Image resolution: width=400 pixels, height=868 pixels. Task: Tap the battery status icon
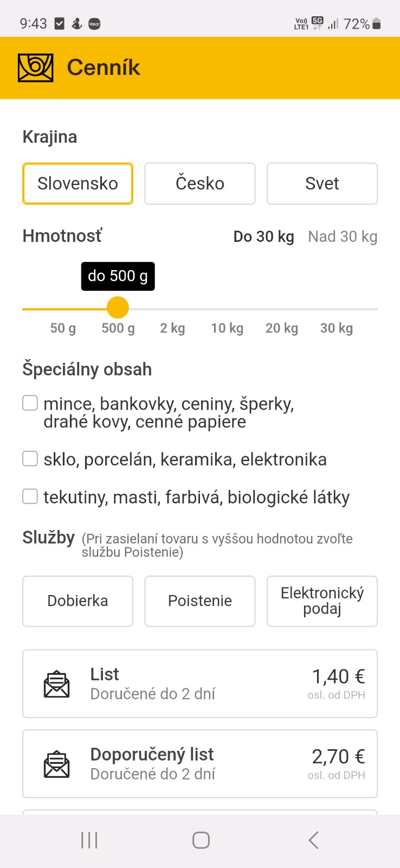(x=377, y=23)
